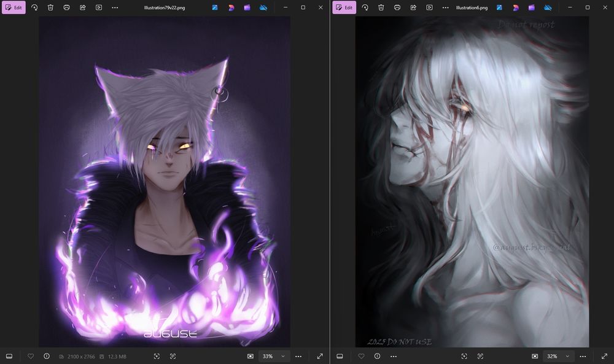Click zoom-to-fit icon beside 32%
Image resolution: width=614 pixels, height=364 pixels.
coord(535,356)
